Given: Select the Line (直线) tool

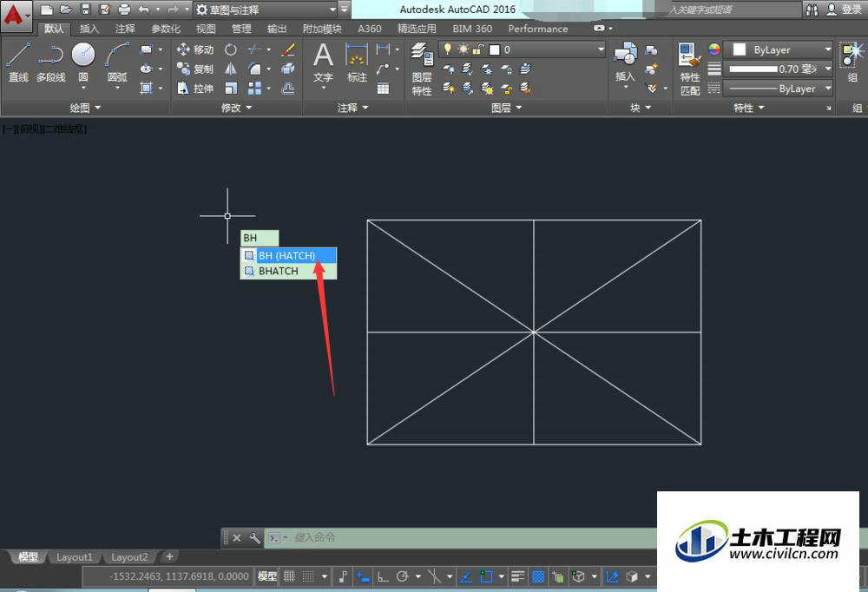Looking at the screenshot, I should pos(18,62).
